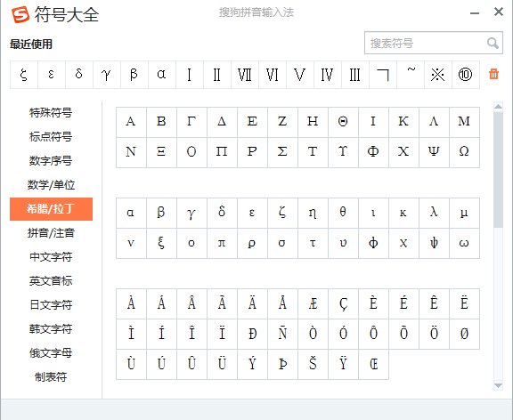
Task: Pick the ※ symbol from recent symbols
Action: pos(438,75)
